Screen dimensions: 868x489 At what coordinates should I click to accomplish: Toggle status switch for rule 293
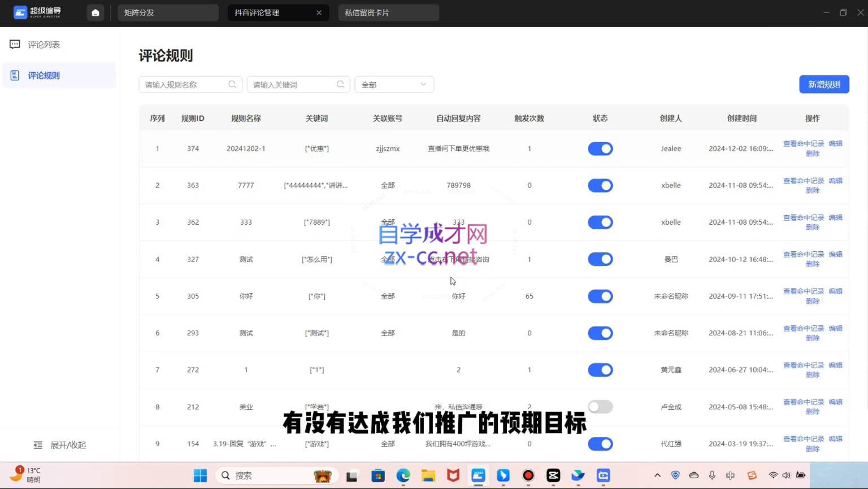(x=600, y=333)
